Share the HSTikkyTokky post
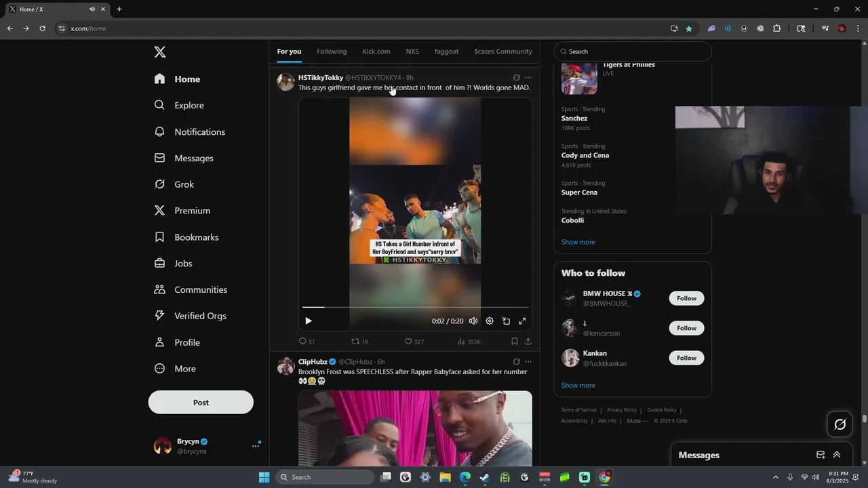The height and width of the screenshot is (488, 868). pyautogui.click(x=528, y=342)
